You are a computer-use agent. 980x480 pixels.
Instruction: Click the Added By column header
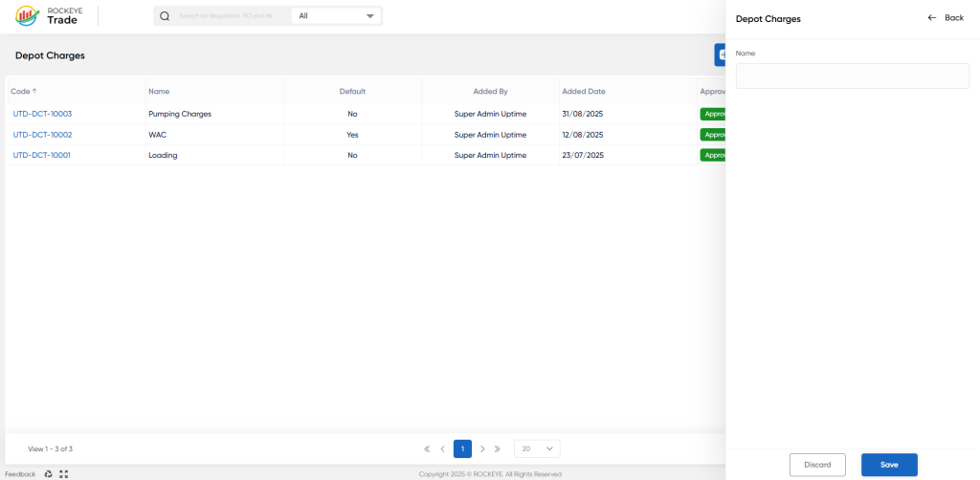click(490, 91)
